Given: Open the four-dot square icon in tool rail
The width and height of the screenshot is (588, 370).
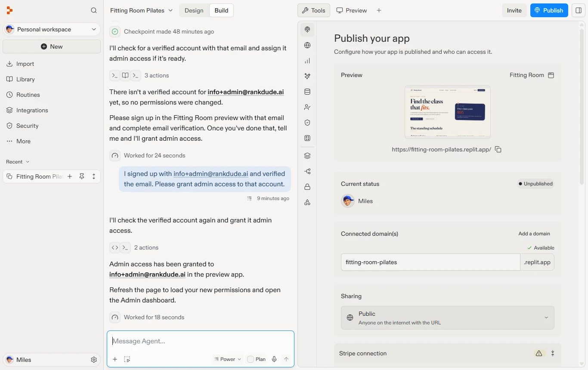Looking at the screenshot, I should tap(307, 138).
